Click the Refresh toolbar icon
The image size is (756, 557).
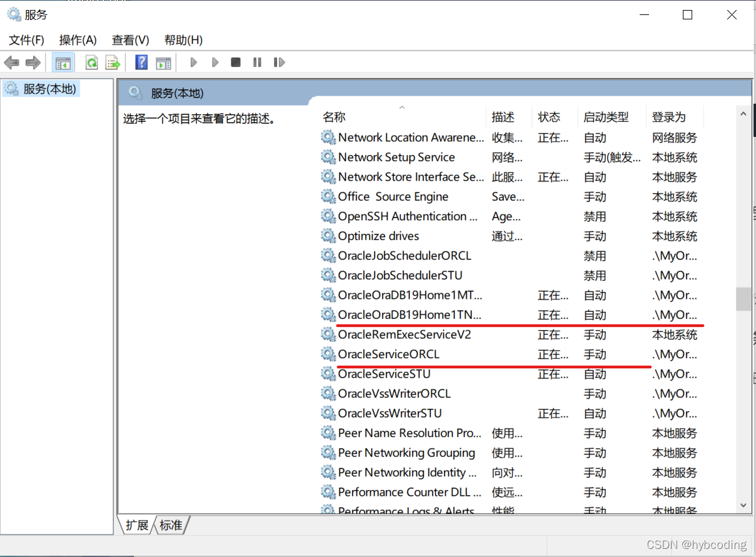(92, 63)
